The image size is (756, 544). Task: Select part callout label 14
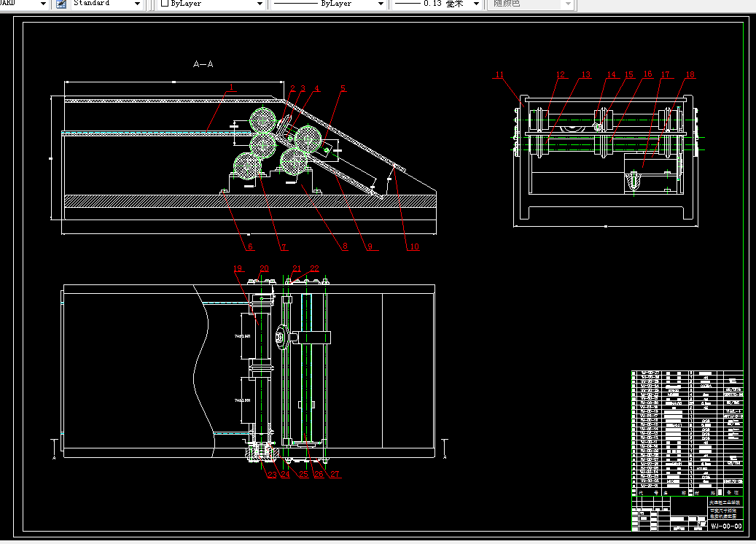(x=612, y=75)
